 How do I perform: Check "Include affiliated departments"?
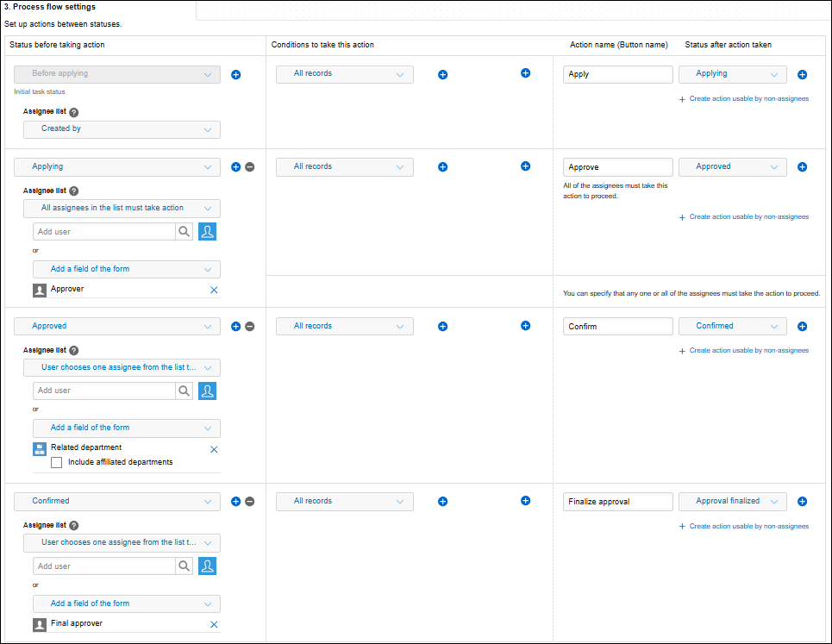click(56, 462)
